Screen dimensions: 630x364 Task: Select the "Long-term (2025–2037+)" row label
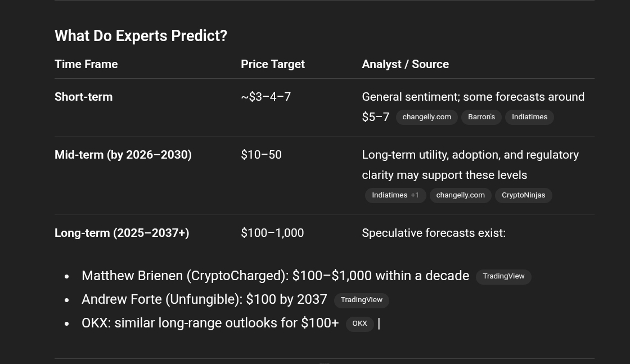click(x=121, y=233)
